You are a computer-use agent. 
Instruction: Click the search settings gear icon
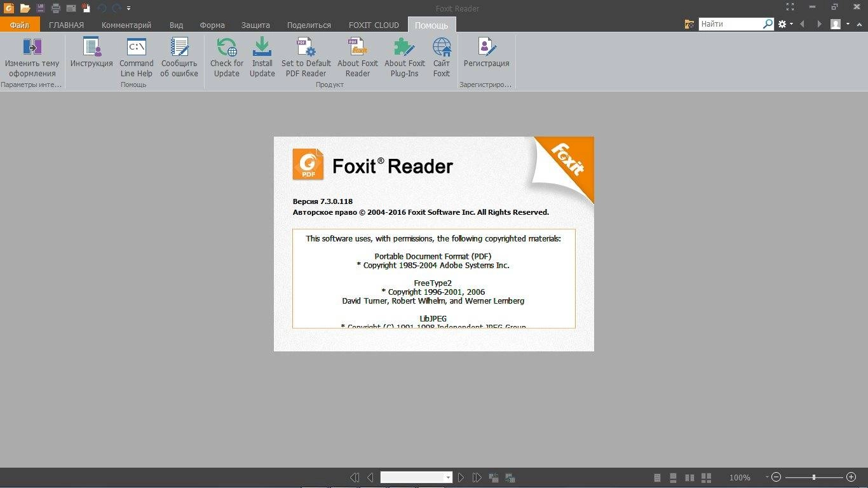pos(782,24)
